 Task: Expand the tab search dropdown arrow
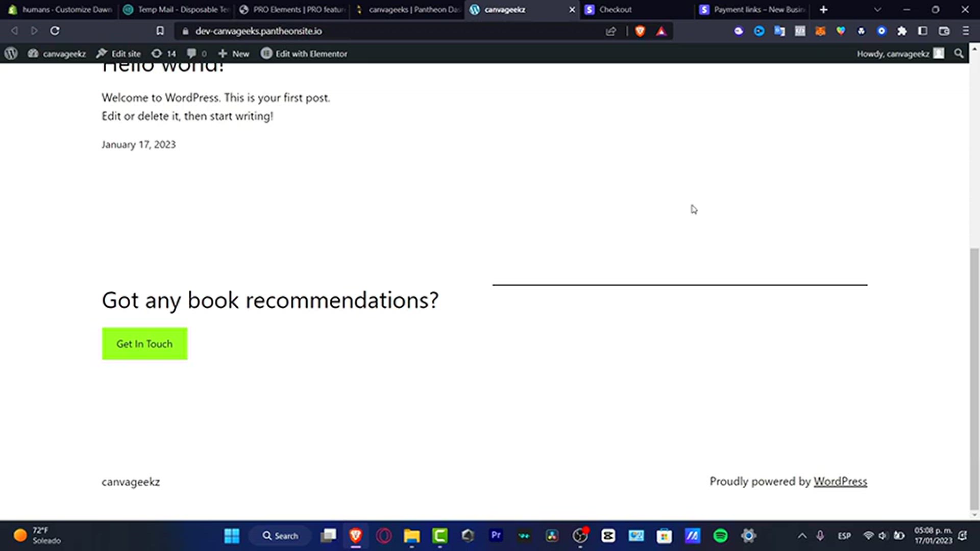pyautogui.click(x=877, y=10)
